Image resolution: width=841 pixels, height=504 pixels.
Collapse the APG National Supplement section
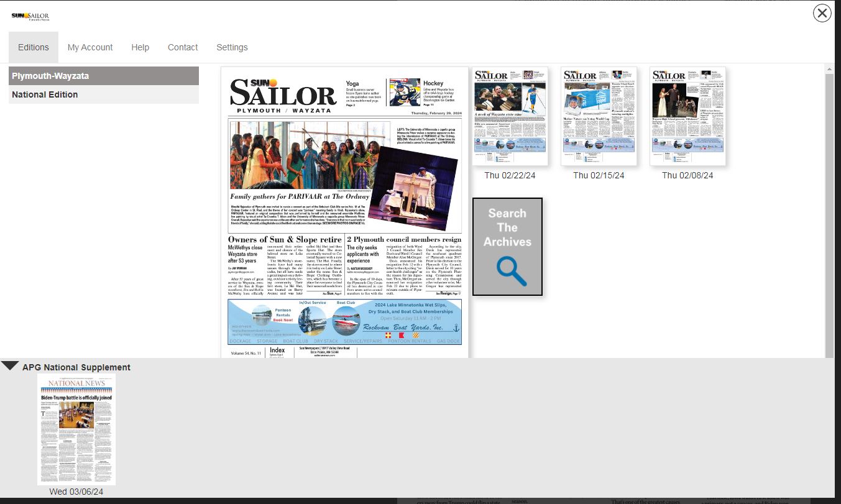(x=10, y=366)
